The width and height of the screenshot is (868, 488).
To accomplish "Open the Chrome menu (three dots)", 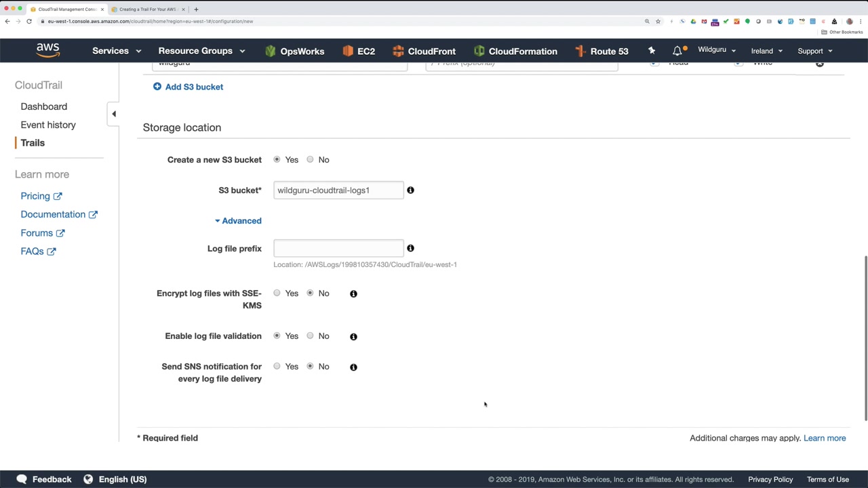I will (861, 21).
